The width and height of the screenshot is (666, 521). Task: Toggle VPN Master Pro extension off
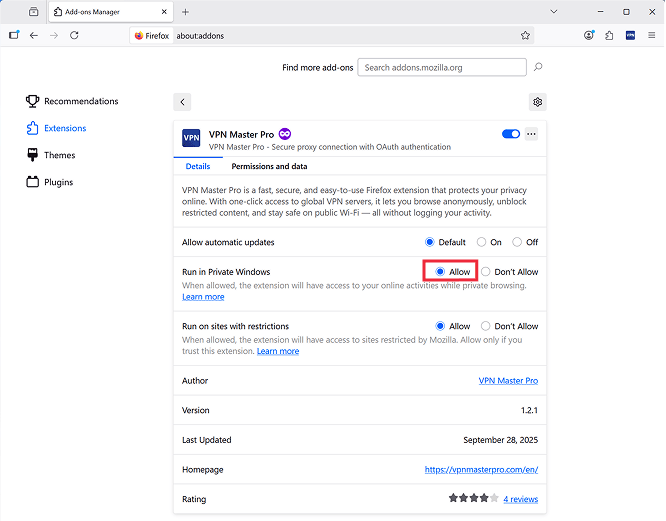click(511, 134)
